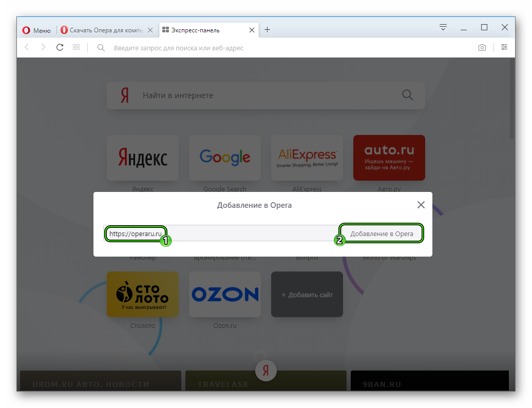Open a new tab with plus button

click(268, 30)
